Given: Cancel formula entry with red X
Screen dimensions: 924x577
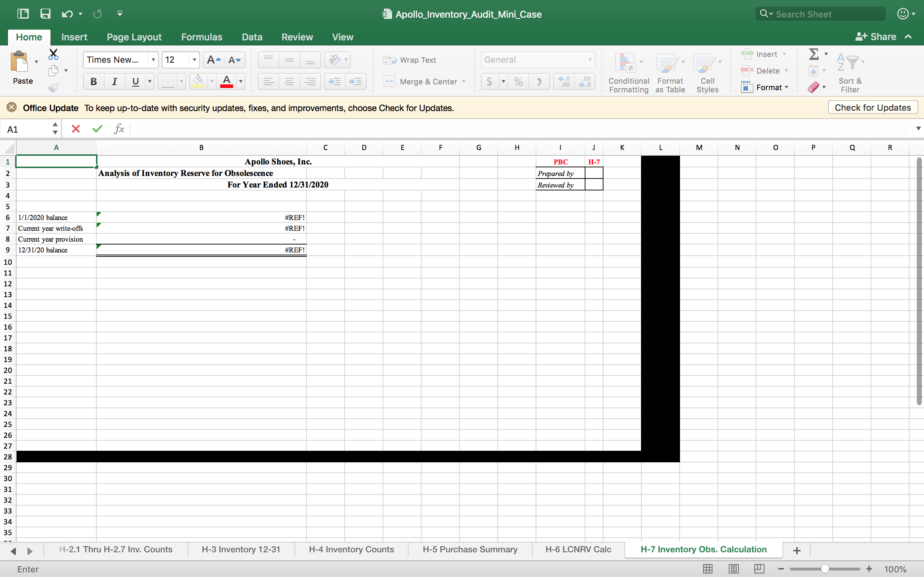Looking at the screenshot, I should 75,129.
